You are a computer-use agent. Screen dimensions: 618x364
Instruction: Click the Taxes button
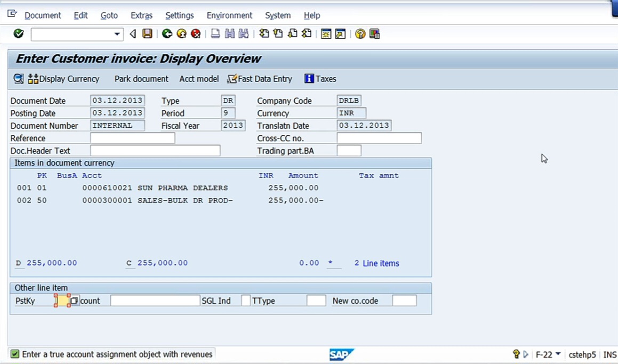coord(320,79)
